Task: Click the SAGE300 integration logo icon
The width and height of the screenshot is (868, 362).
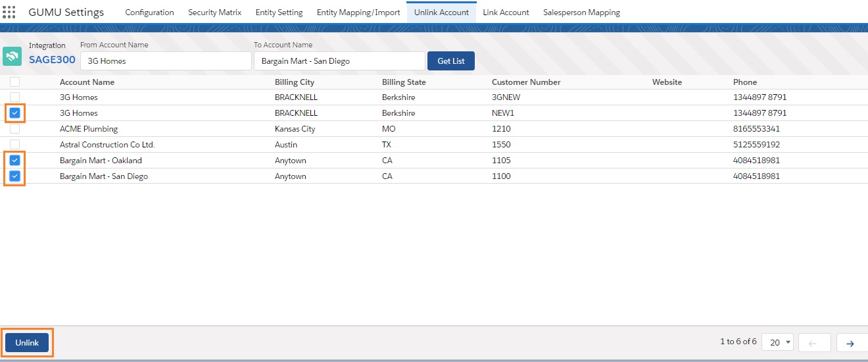Action: coord(12,57)
